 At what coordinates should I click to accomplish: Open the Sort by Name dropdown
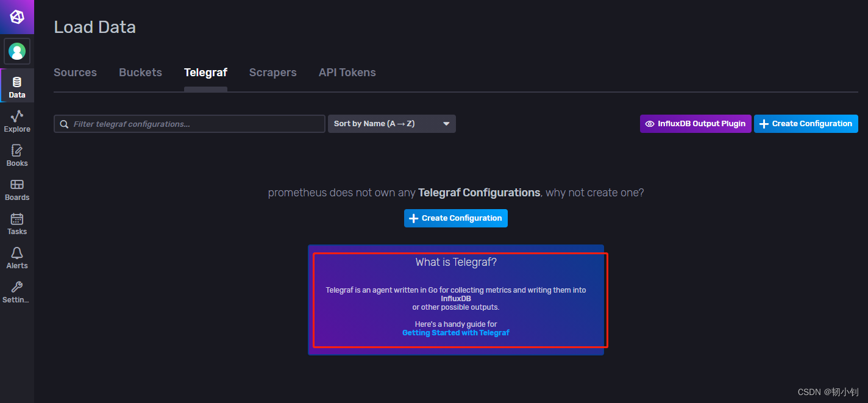tap(392, 124)
